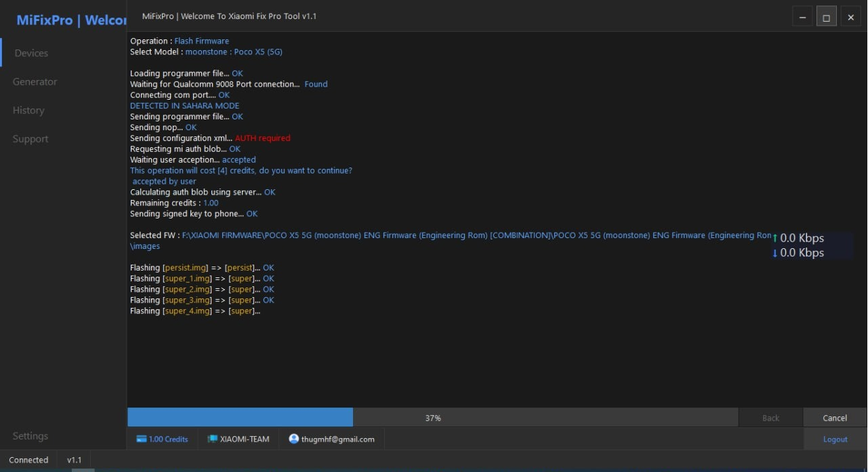Click the red 'AUTH required' text

click(263, 138)
